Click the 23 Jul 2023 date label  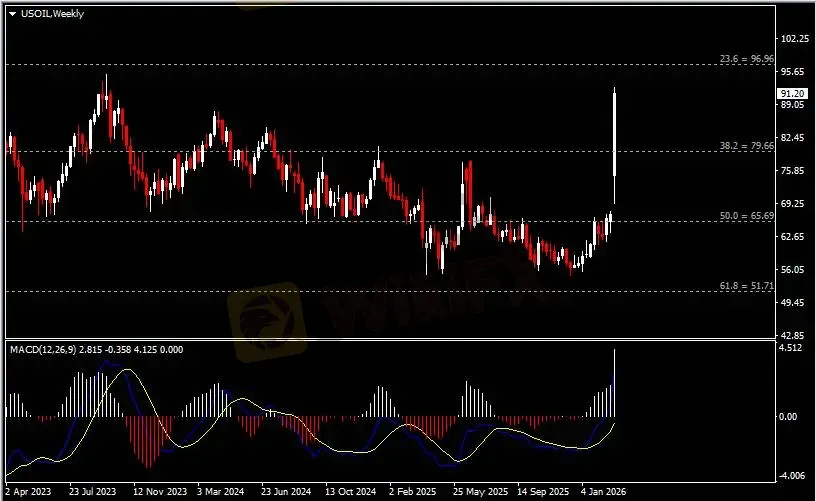[x=93, y=492]
